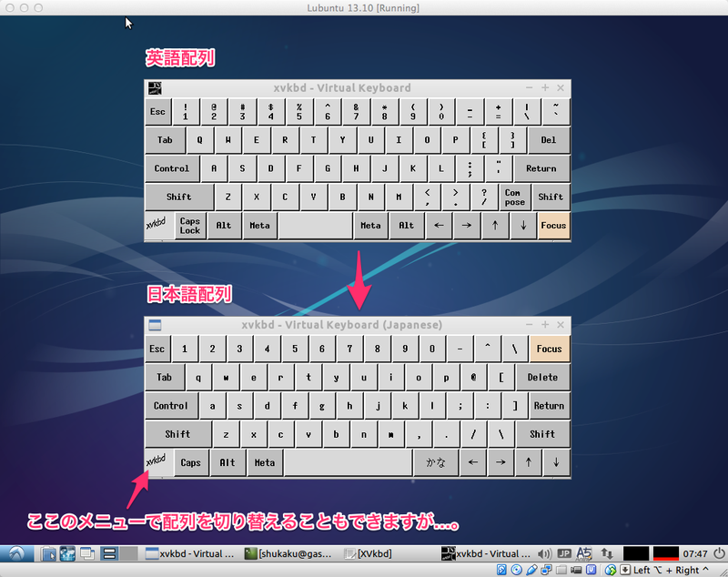Click the down arrow key on Japanese keyboard
Image resolution: width=728 pixels, height=577 pixels.
pos(556,462)
